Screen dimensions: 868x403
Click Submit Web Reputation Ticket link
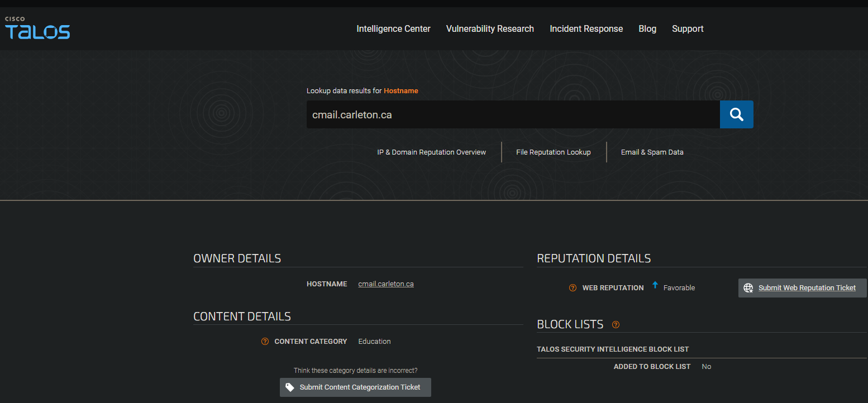(x=807, y=288)
